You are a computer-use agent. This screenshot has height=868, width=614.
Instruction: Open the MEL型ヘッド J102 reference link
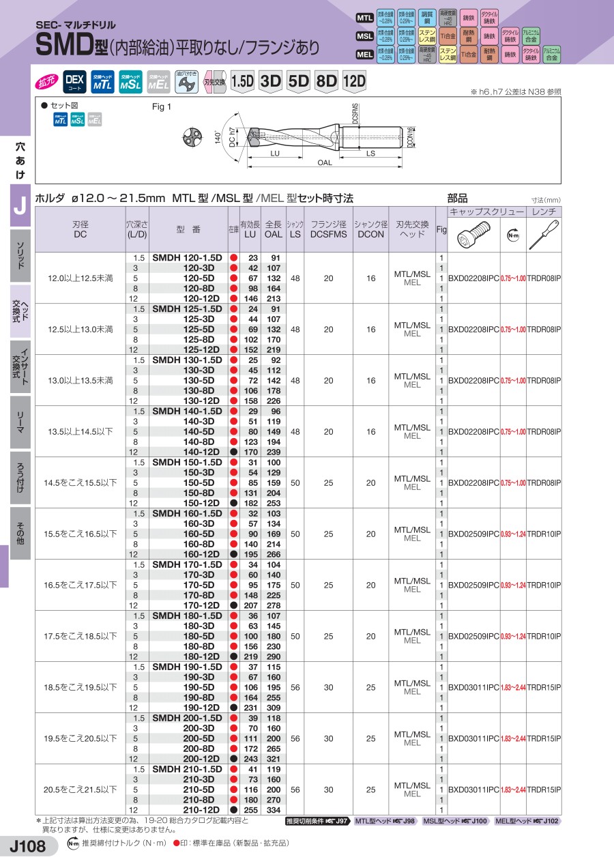(527, 821)
